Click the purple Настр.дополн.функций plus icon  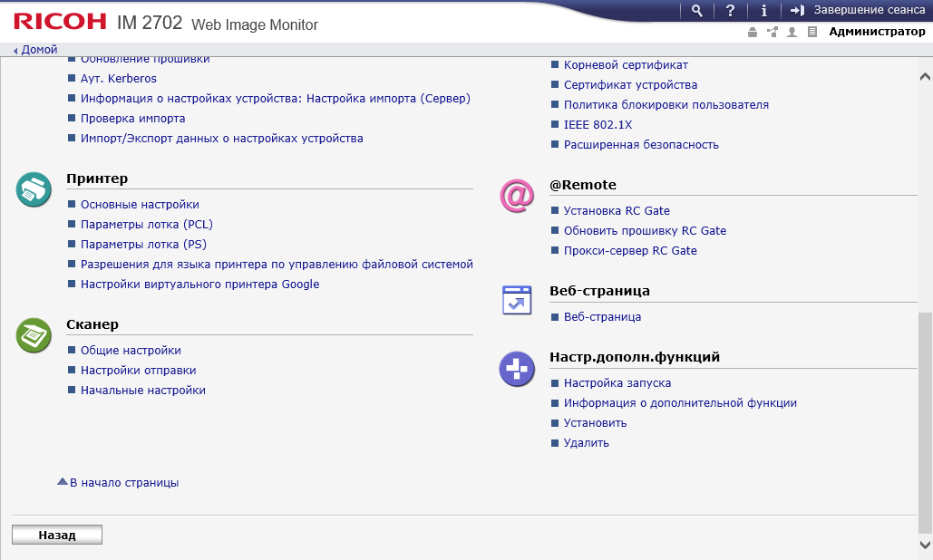point(517,369)
